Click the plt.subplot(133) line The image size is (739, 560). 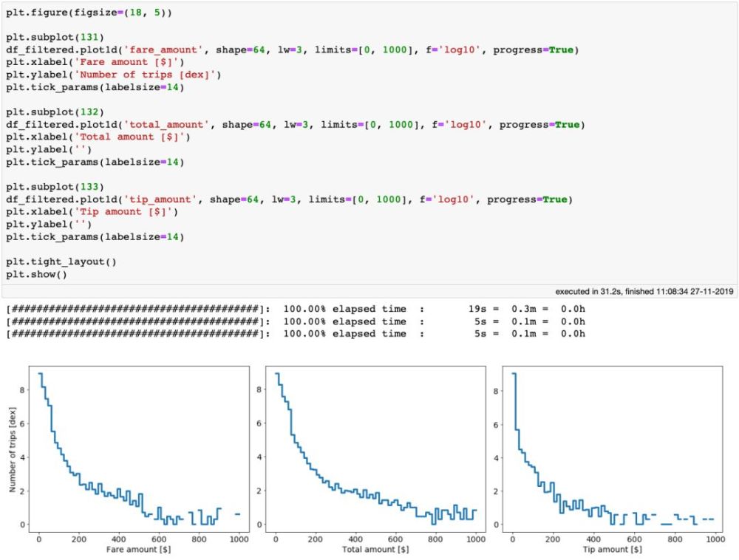coord(55,188)
